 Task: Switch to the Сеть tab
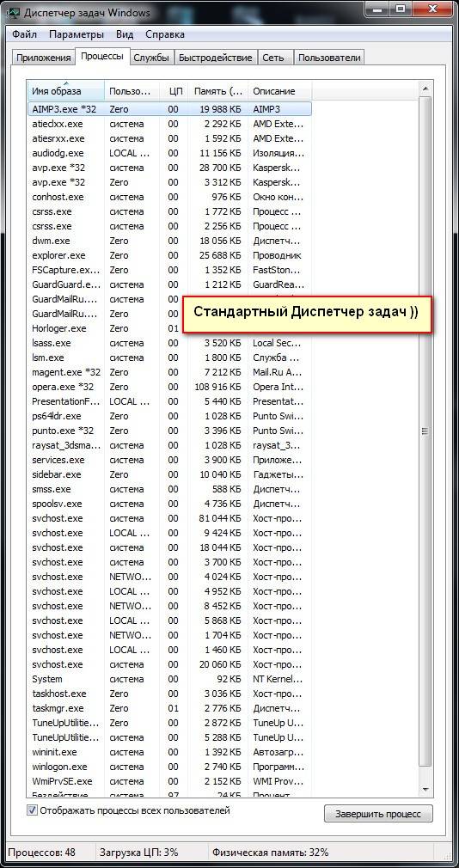[273, 58]
